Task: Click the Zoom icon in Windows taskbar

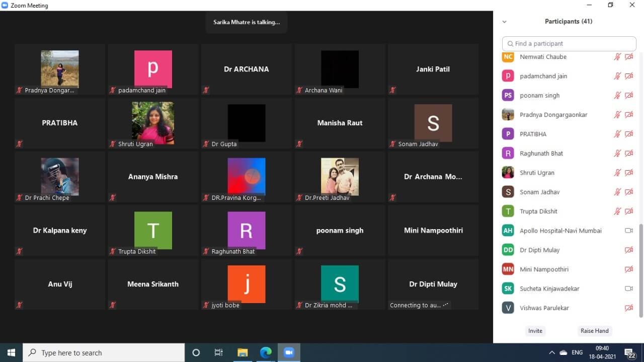Action: (x=289, y=352)
